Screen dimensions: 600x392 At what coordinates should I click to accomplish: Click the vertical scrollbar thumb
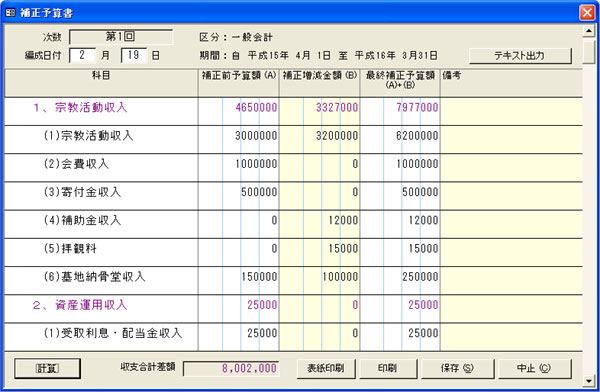[x=589, y=51]
